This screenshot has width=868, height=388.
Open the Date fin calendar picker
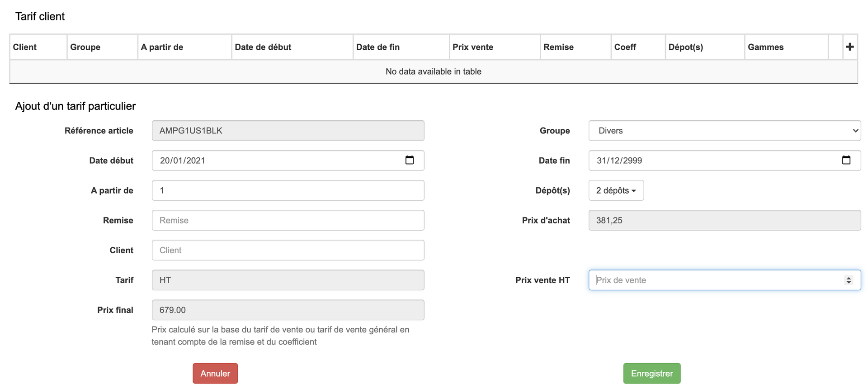click(x=846, y=160)
